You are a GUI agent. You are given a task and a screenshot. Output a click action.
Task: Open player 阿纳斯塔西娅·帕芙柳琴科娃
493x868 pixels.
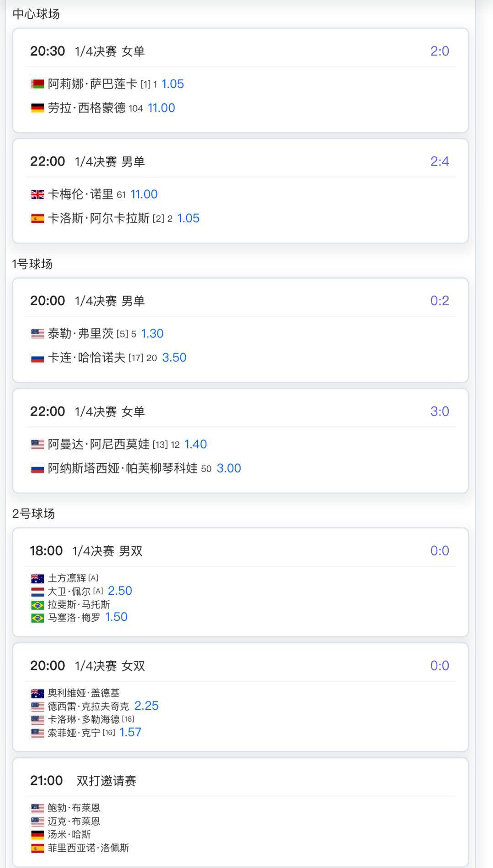(123, 468)
